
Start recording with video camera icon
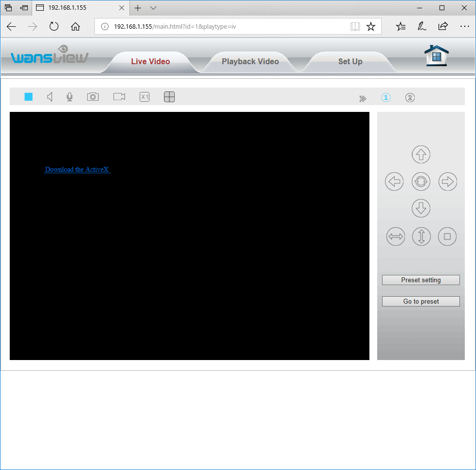pyautogui.click(x=119, y=97)
